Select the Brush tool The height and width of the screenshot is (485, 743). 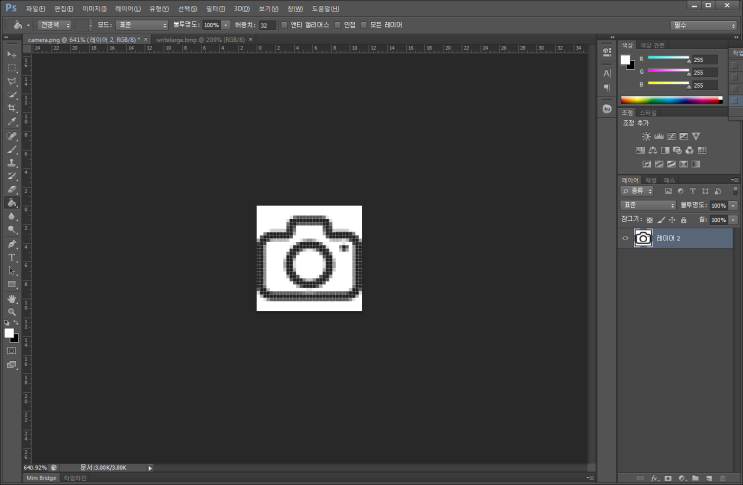[x=12, y=150]
